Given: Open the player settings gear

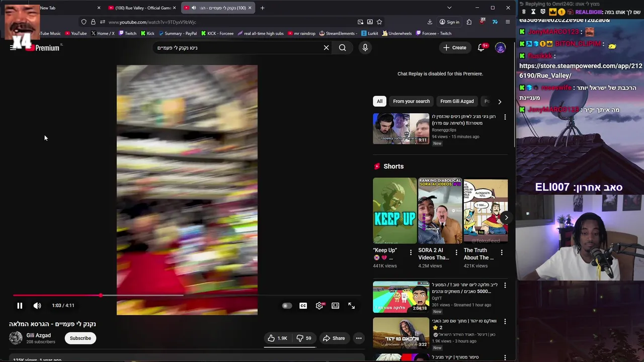Looking at the screenshot, I should (x=319, y=306).
